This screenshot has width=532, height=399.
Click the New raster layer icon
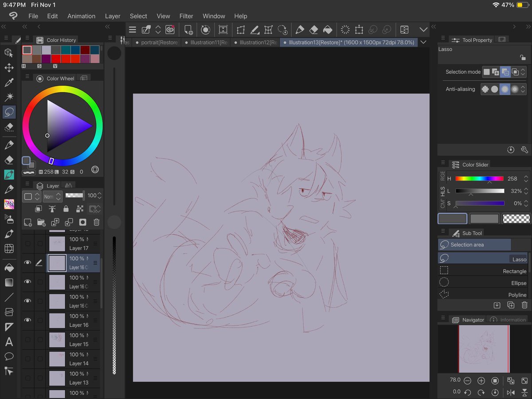point(27,222)
